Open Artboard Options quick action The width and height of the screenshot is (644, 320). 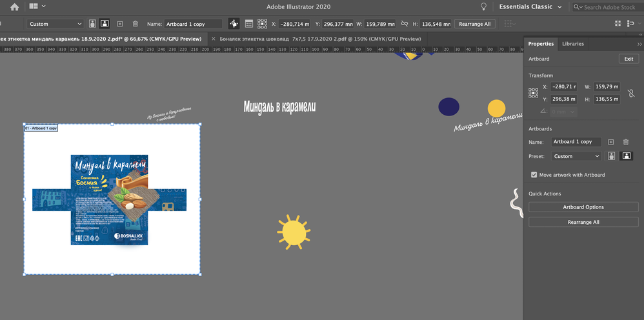tap(583, 207)
